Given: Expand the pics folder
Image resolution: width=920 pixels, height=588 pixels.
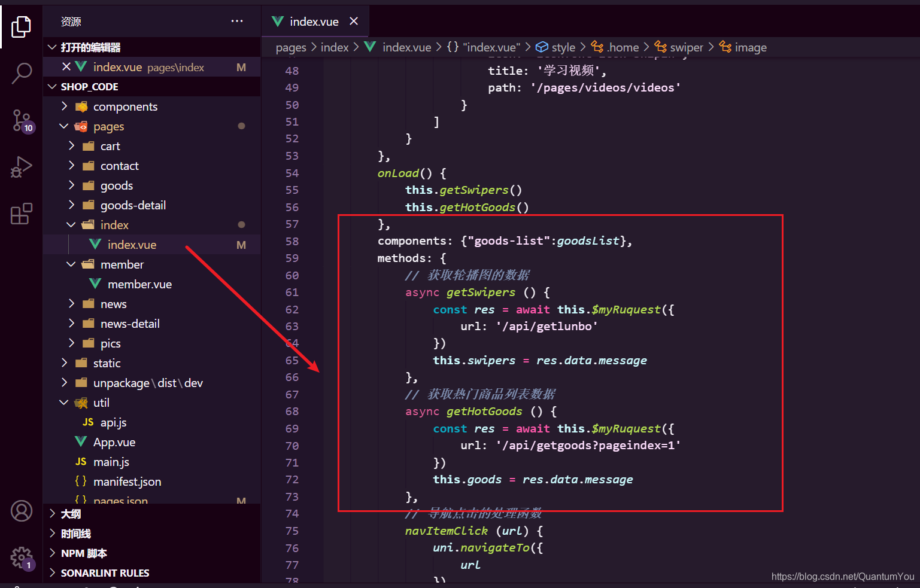Looking at the screenshot, I should coord(152,343).
